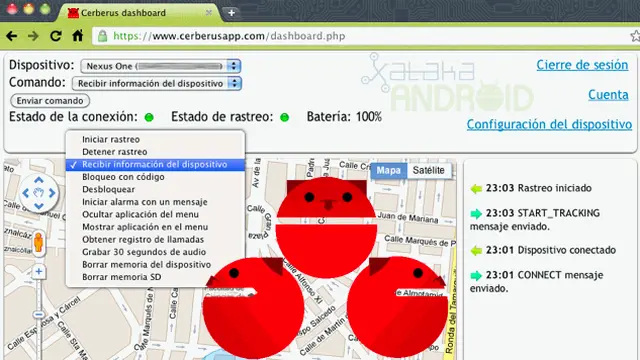Click the map zoom slider handle
This screenshot has width=640, height=360.
click(39, 315)
